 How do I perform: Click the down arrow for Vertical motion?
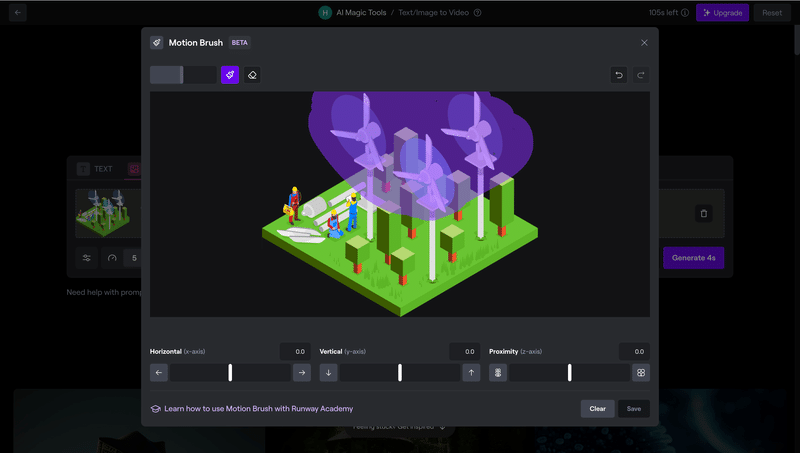329,372
